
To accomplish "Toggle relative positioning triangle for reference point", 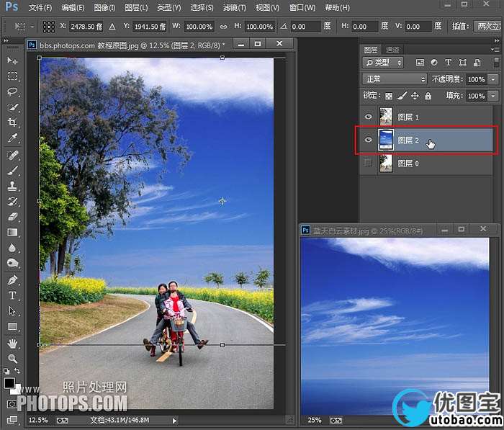I will click(112, 27).
